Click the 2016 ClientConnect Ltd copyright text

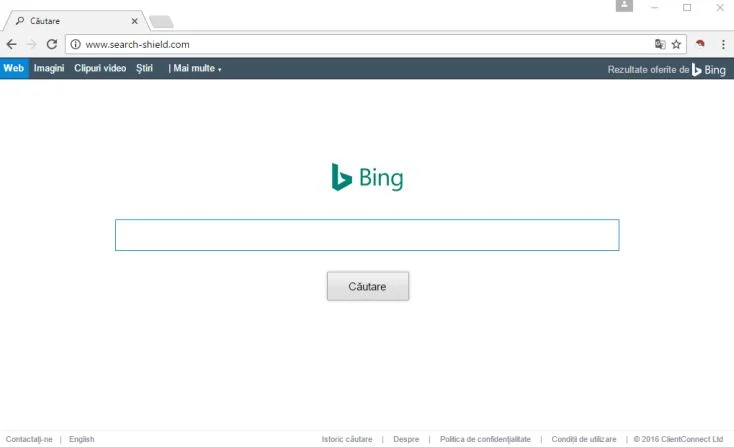point(678,439)
